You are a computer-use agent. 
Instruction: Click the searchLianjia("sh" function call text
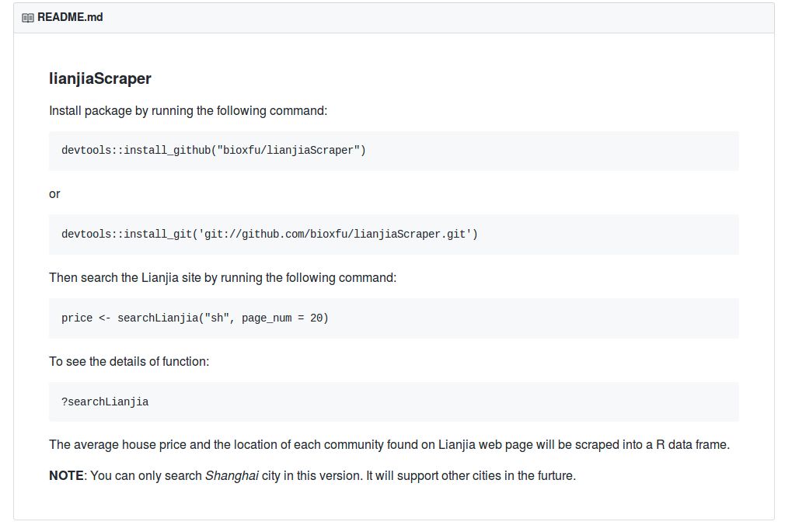pos(173,318)
